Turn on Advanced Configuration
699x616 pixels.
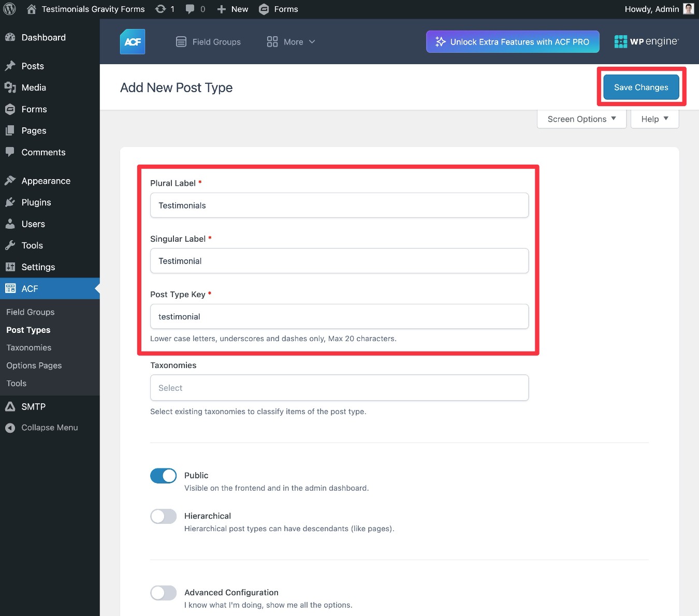[x=163, y=593]
